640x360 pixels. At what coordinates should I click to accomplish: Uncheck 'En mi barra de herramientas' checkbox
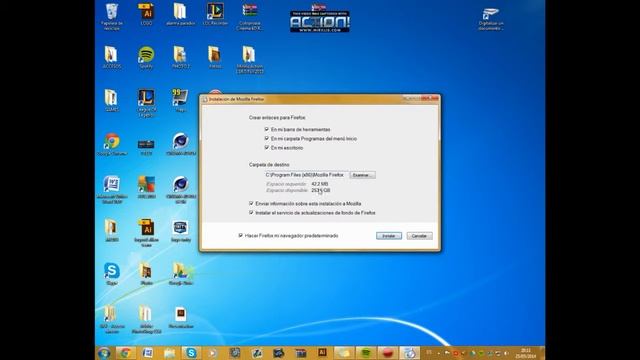(267, 129)
